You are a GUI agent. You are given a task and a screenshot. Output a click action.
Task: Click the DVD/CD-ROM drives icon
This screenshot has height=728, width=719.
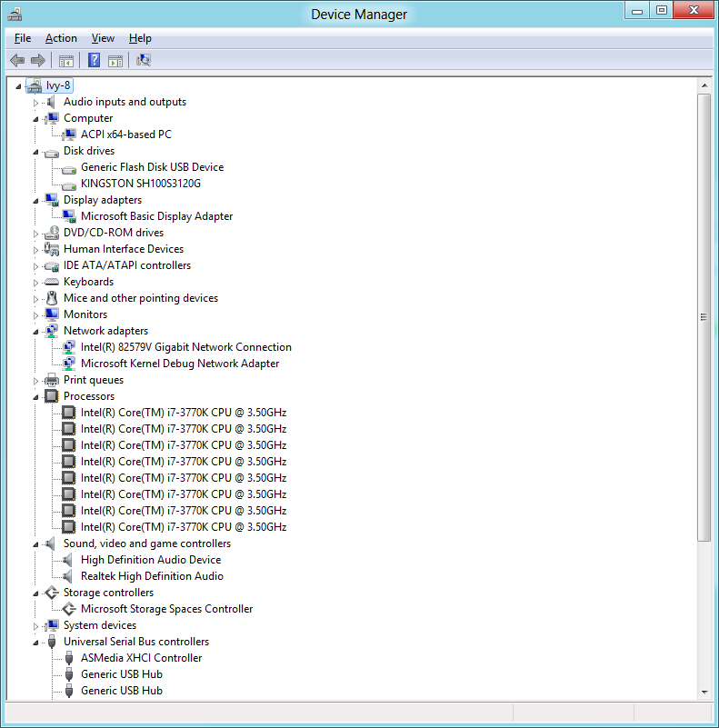click(52, 233)
